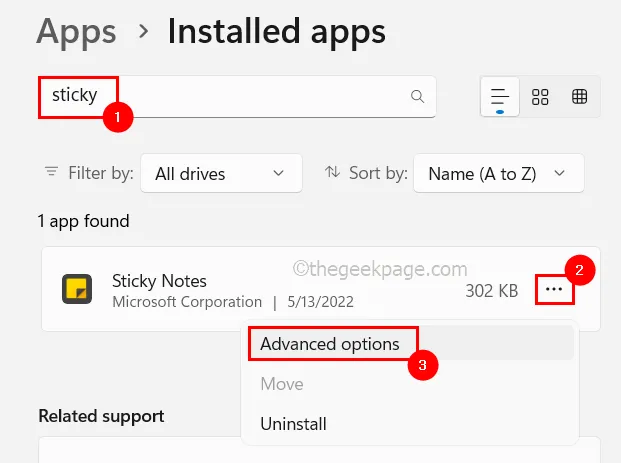This screenshot has height=463, width=621.
Task: Click in the sticky search field
Action: click(x=237, y=97)
